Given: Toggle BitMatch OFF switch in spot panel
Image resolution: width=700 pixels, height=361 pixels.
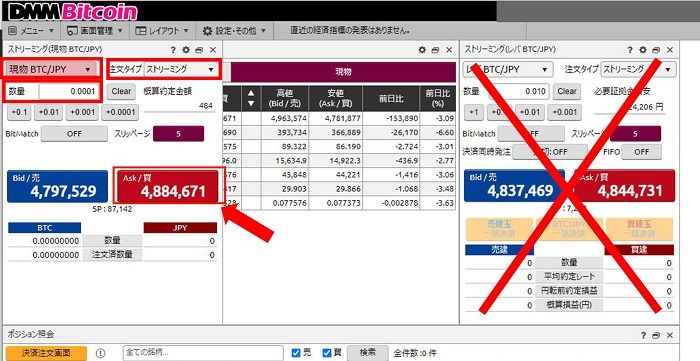Looking at the screenshot, I should (x=74, y=133).
